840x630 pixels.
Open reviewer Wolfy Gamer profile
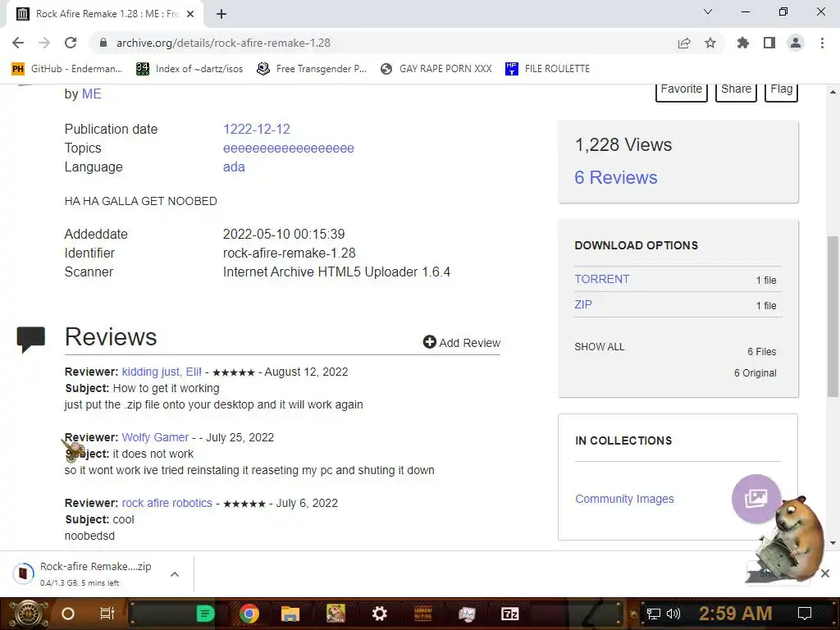[x=155, y=437]
